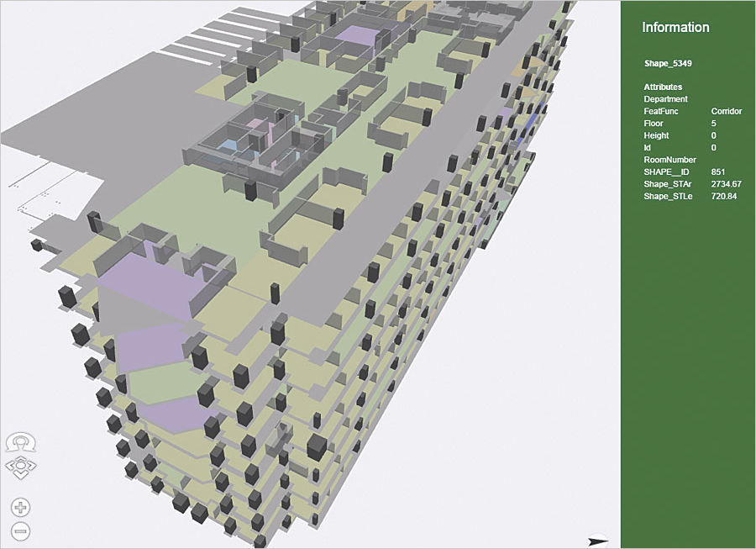Image resolution: width=756 pixels, height=549 pixels.
Task: Select the Information panel heading
Action: 675,27
